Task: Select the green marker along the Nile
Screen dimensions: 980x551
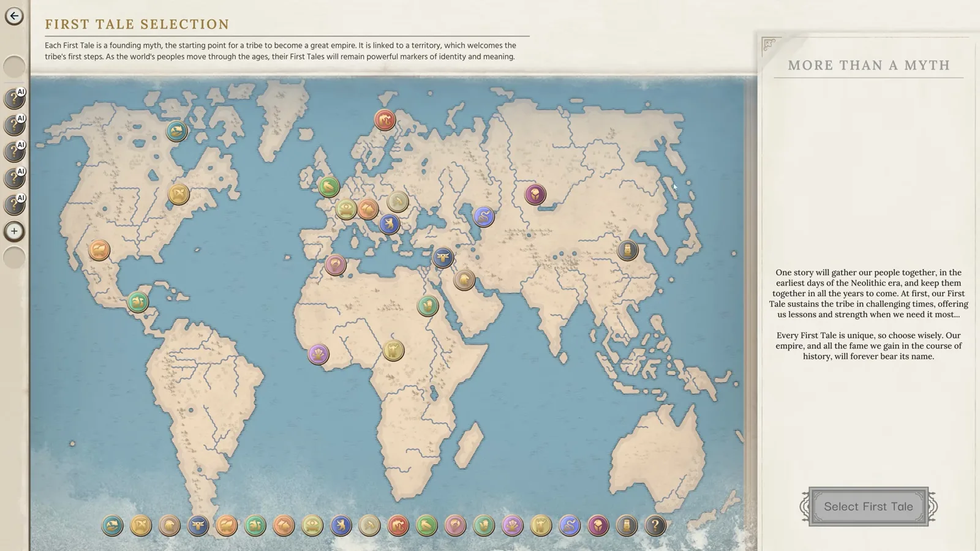Action: 428,305
